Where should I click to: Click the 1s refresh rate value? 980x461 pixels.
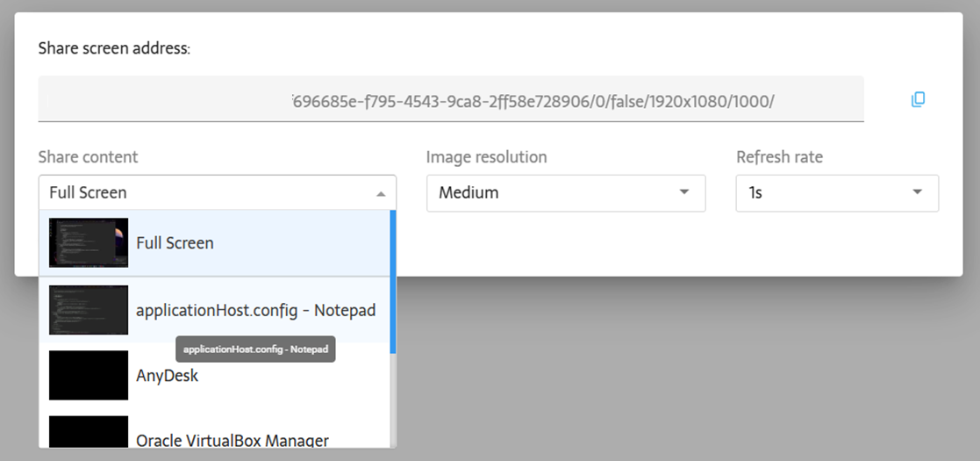click(x=755, y=193)
